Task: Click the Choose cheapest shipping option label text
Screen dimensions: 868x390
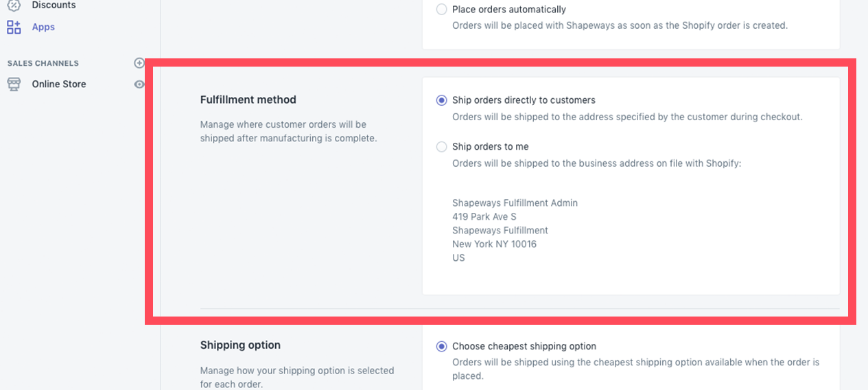Action: coord(524,347)
